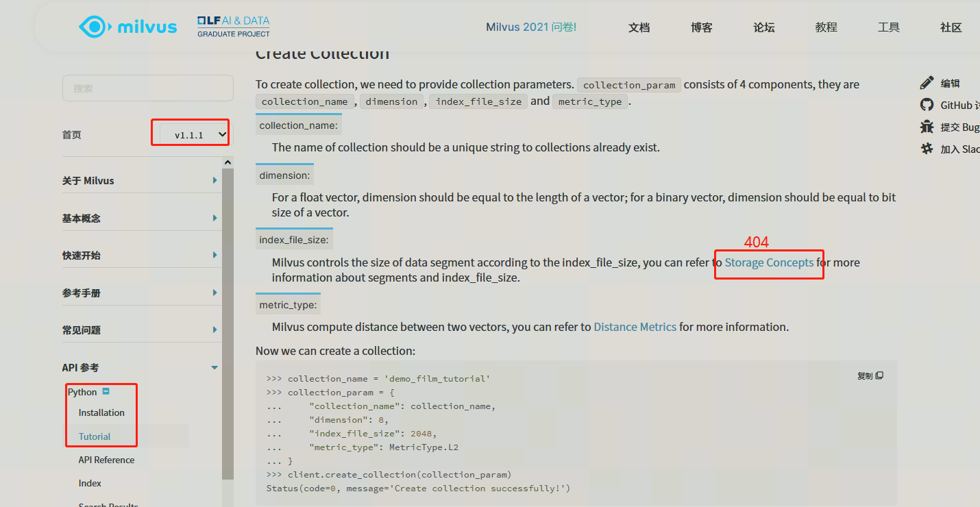Click the 编辑 pencil icon
This screenshot has width=980, height=507.
click(927, 81)
